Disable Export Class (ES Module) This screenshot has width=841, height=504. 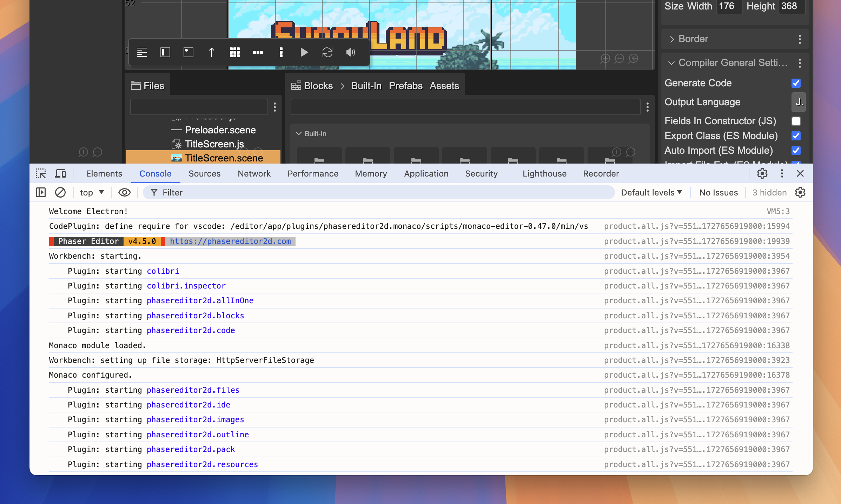[796, 136]
